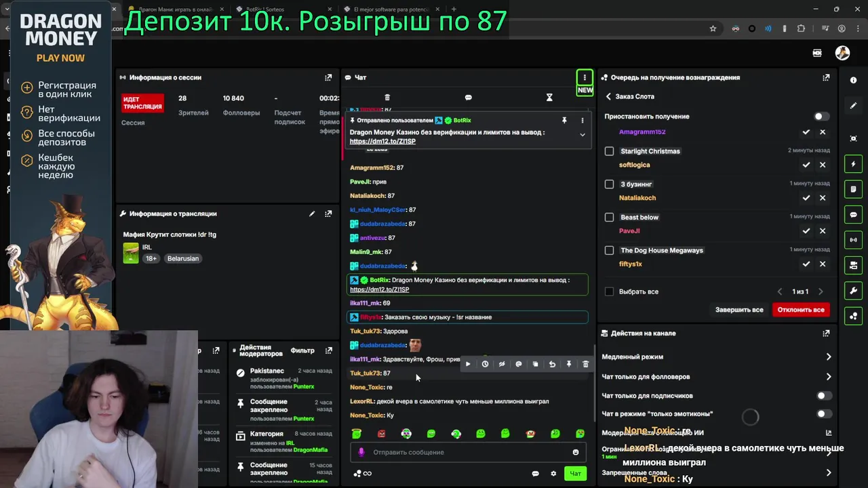Open the chat panel three-dots menu
This screenshot has width=868, height=488.
click(x=585, y=77)
